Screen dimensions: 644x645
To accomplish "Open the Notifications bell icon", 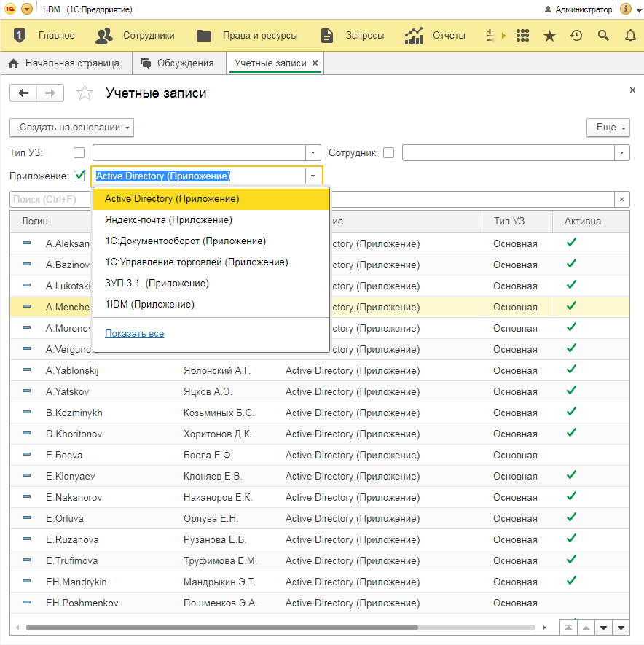I will tap(630, 36).
